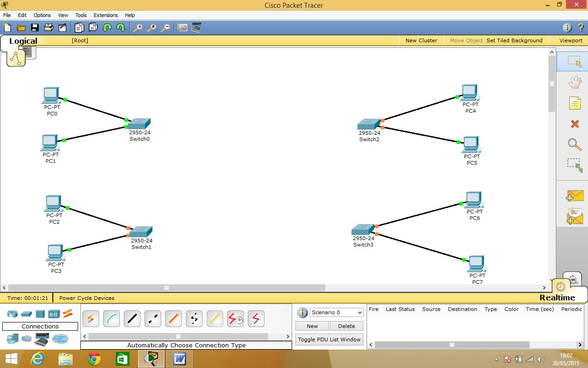Viewport: 588px width, 368px height.
Task: Add a Simple PDU envelope
Action: click(575, 195)
